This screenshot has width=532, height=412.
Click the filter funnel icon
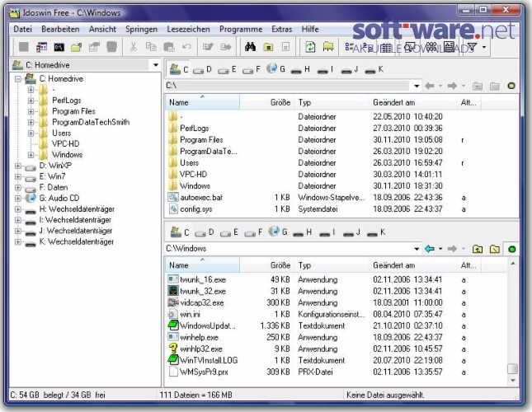coord(472,47)
